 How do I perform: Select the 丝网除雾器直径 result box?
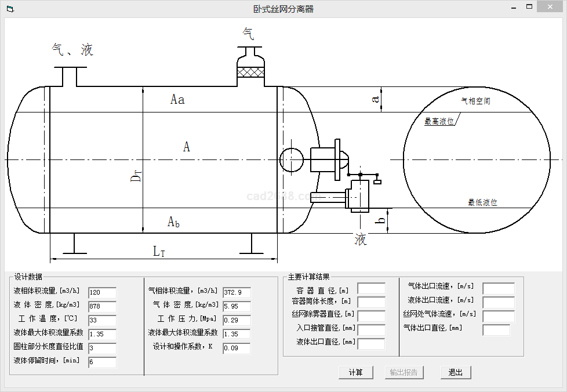pos(371,316)
